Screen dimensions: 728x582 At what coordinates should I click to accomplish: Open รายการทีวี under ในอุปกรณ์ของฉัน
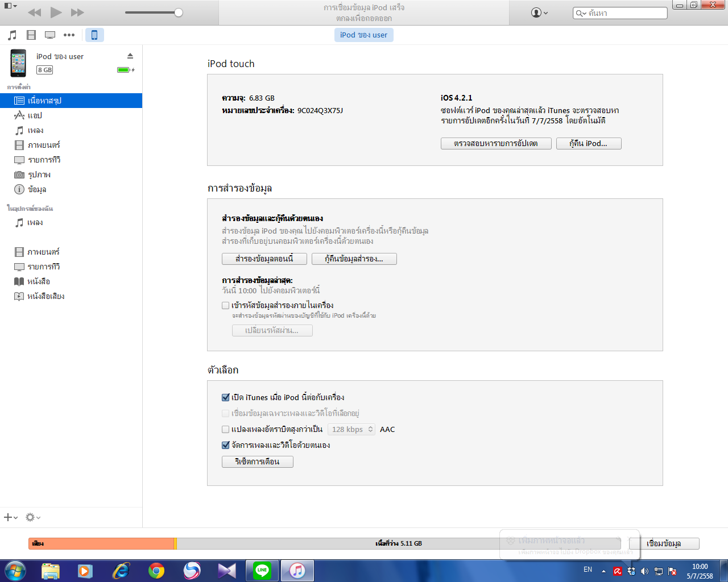[x=71, y=267]
